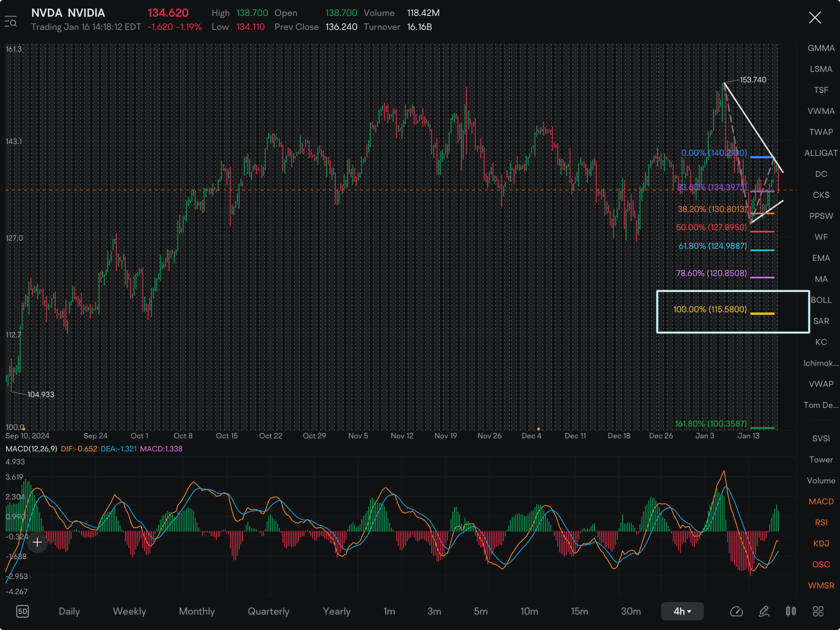Select the 78.60% (120.8508) Fibonacci level
The image size is (840, 630).
[711, 273]
